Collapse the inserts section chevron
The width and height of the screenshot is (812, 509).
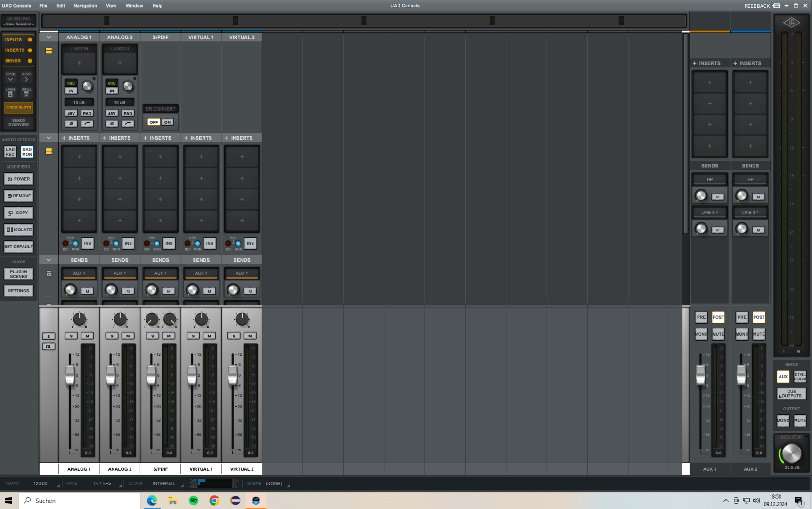[x=49, y=138]
